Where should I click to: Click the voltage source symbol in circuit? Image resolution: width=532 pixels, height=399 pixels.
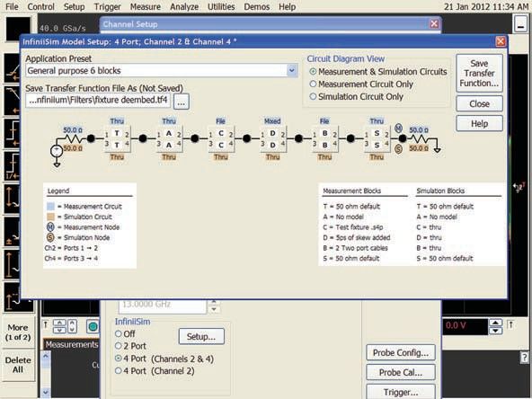pos(57,151)
